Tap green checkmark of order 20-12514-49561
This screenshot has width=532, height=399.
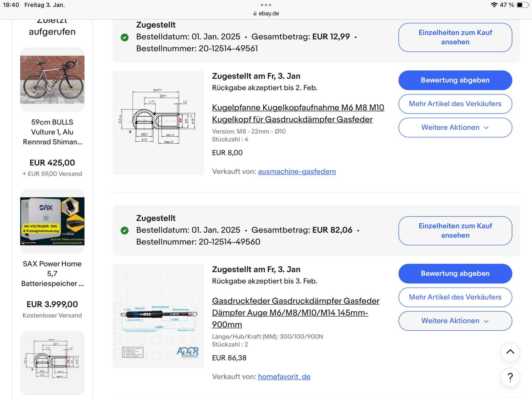[x=124, y=37]
